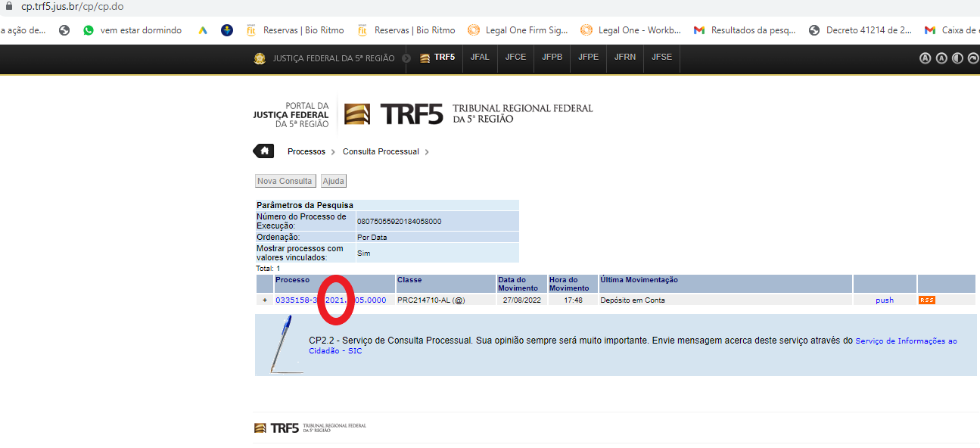This screenshot has width=980, height=448.
Task: Click the home icon in breadcrumb
Action: (263, 151)
